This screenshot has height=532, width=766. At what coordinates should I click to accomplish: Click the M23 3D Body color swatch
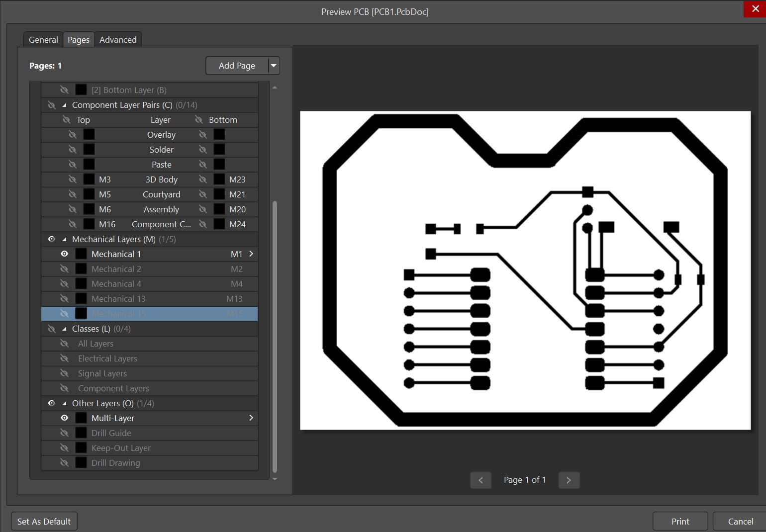[219, 179]
